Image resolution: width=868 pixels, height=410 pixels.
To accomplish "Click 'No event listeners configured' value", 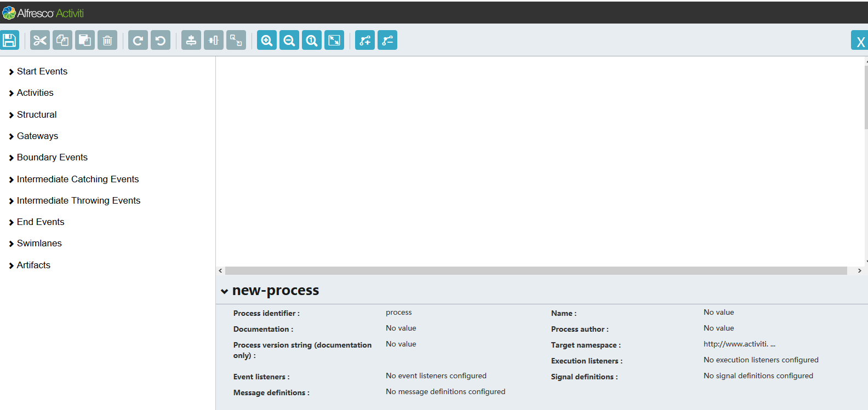I will click(x=436, y=376).
